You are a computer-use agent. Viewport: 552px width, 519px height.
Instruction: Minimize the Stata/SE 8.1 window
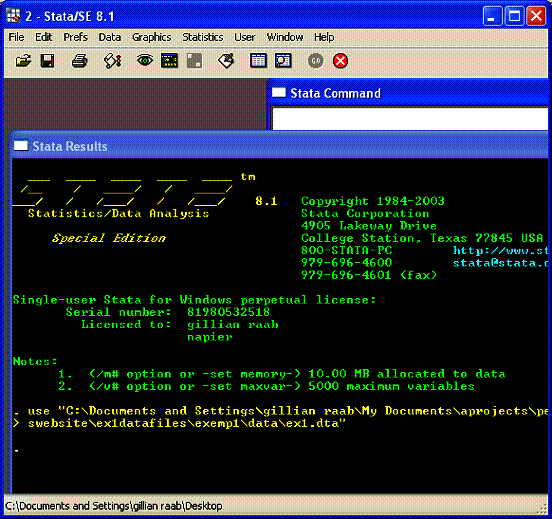pyautogui.click(x=492, y=16)
